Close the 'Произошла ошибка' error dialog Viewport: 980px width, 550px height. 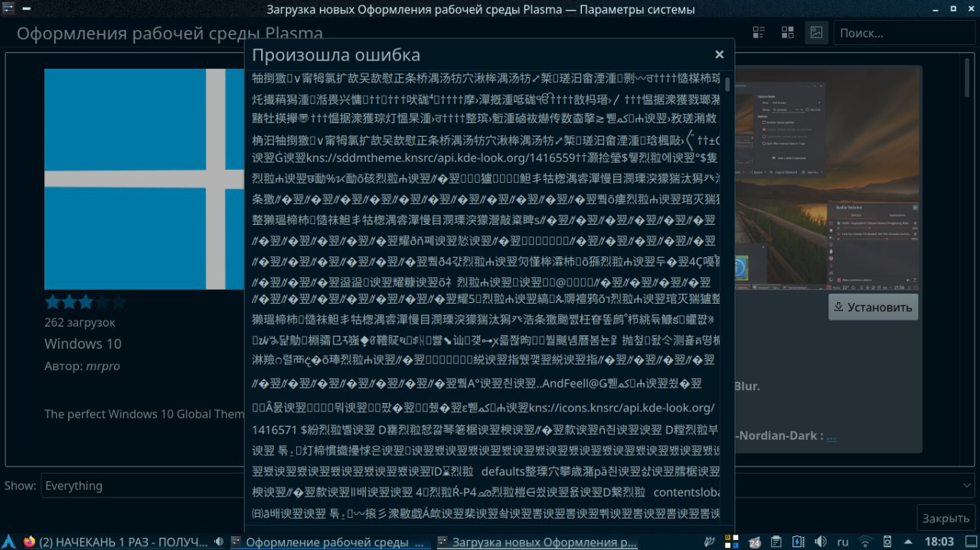coord(719,54)
